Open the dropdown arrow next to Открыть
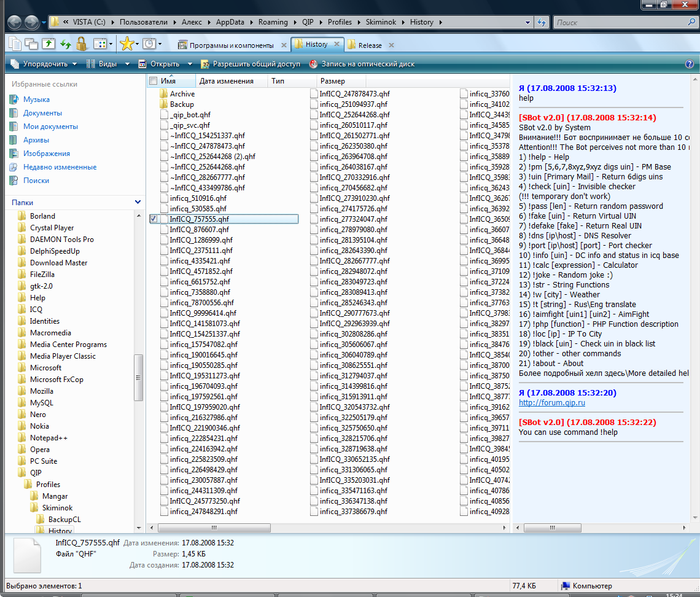700x597 pixels. pos(190,64)
